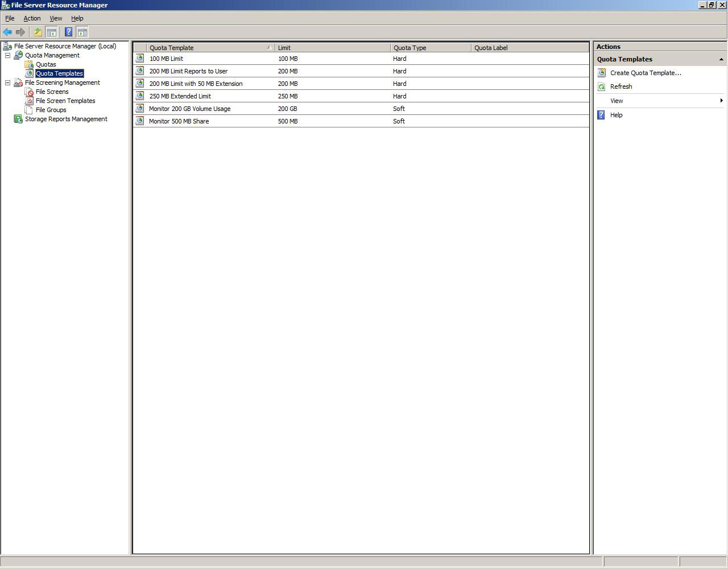Select the File Groups tree item
The image size is (728, 569).
pyautogui.click(x=51, y=110)
